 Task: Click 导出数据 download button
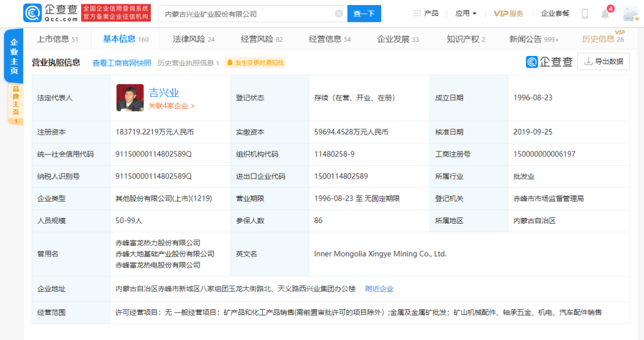(603, 62)
